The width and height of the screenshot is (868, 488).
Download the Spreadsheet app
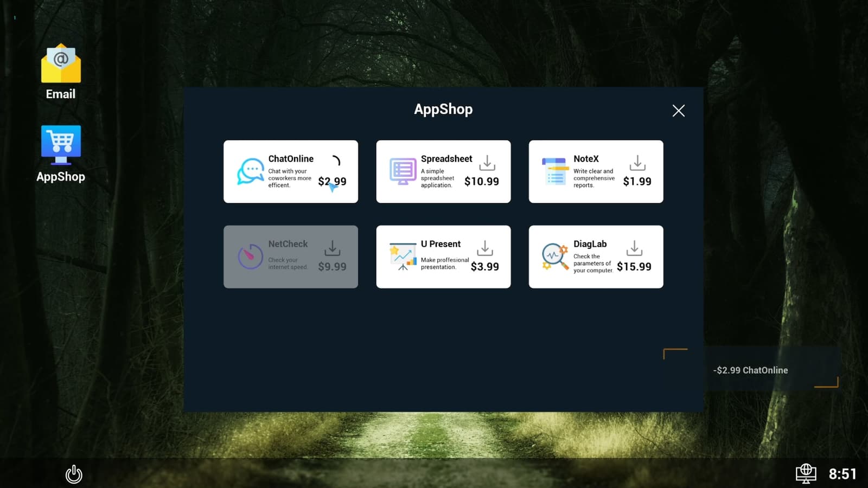487,163
